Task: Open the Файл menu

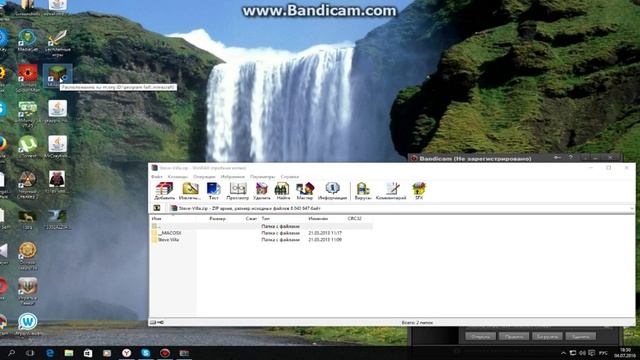Action: click(x=157, y=177)
